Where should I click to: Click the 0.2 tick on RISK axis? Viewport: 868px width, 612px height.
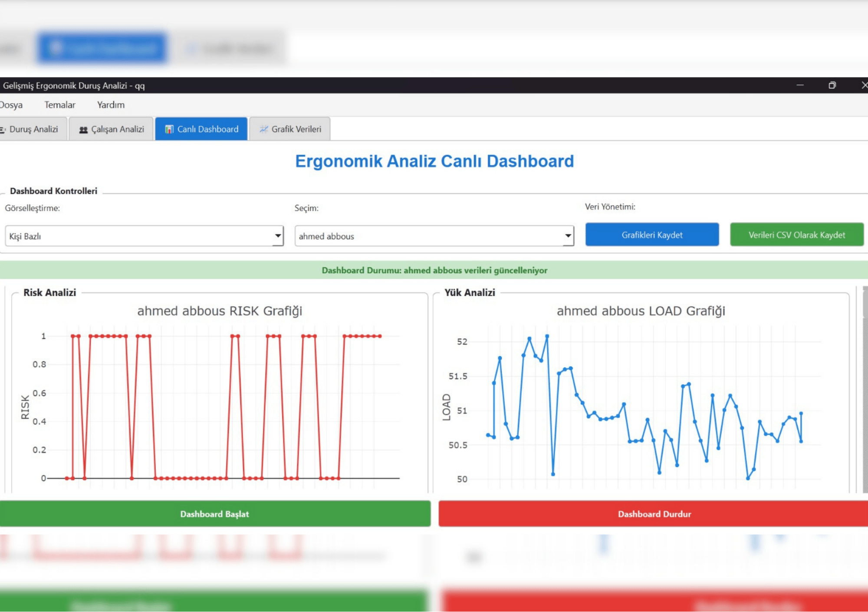click(x=39, y=450)
